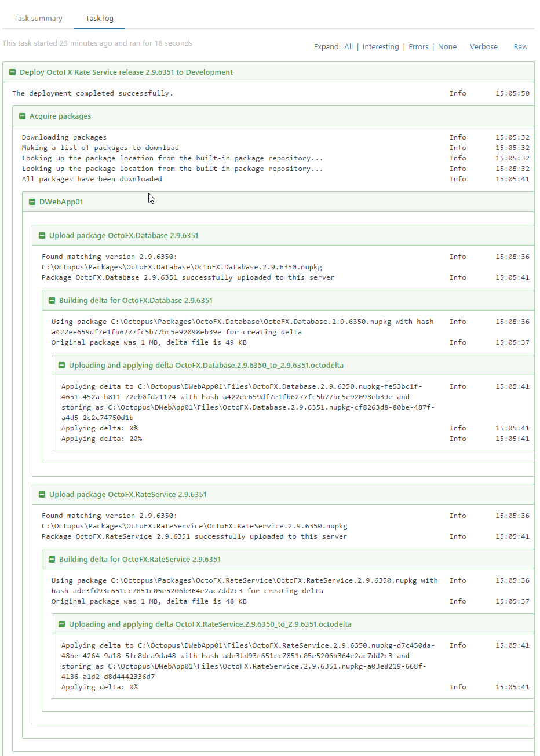540x756 pixels.
Task: Click the minus icon on "Acquire packages"
Action: tap(22, 116)
